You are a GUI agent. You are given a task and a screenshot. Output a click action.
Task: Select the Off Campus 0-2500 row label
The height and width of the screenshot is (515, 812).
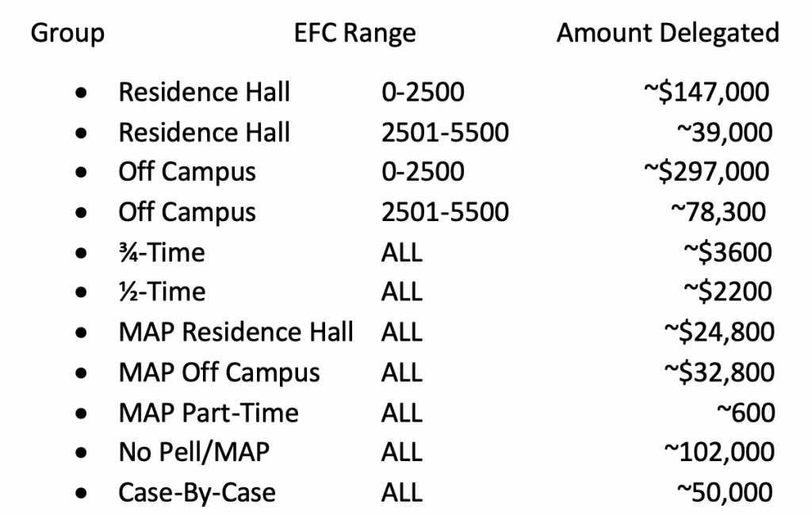(x=187, y=173)
